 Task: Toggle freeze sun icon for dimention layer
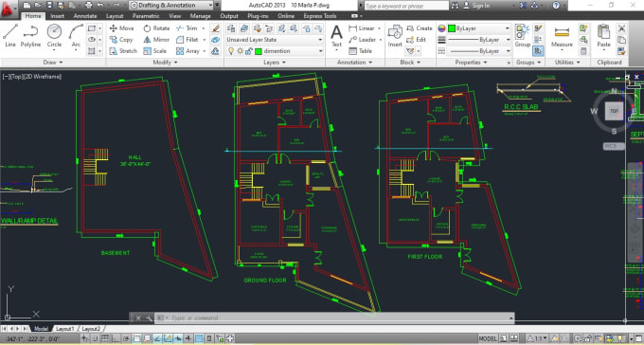(241, 51)
